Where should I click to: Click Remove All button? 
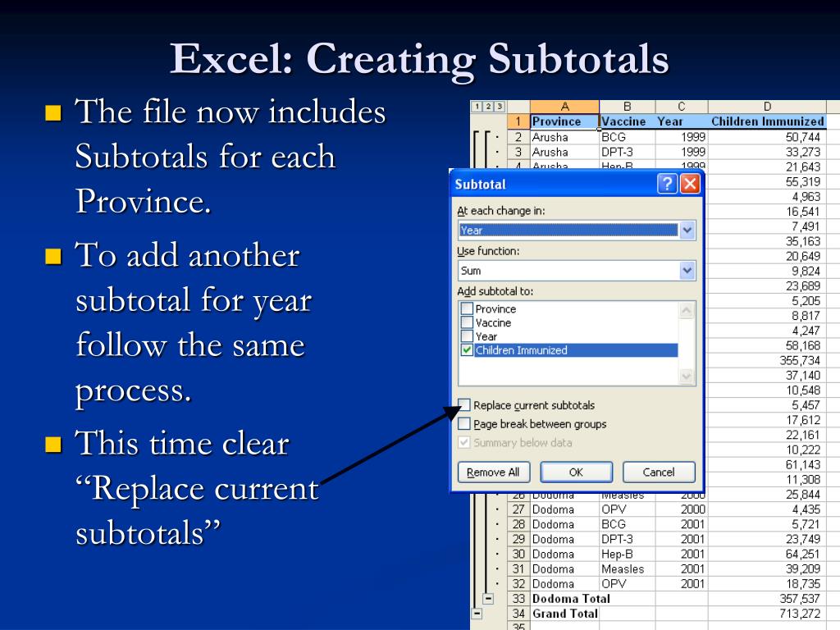click(493, 472)
